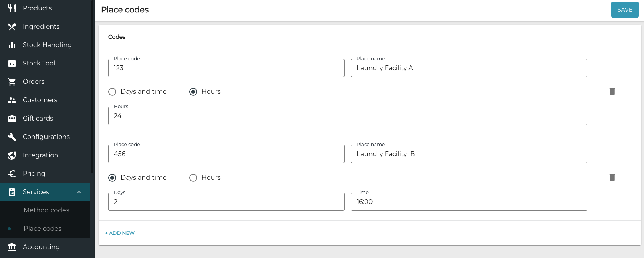The image size is (644, 258).
Task: Delete Laundry Facility B with trash icon
Action: tap(612, 177)
